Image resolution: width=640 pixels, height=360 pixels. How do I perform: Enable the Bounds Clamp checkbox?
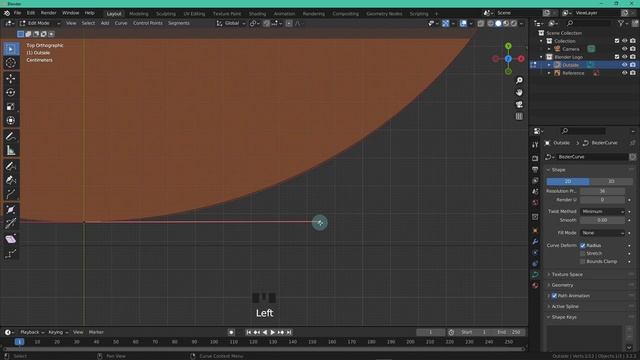[x=583, y=261]
